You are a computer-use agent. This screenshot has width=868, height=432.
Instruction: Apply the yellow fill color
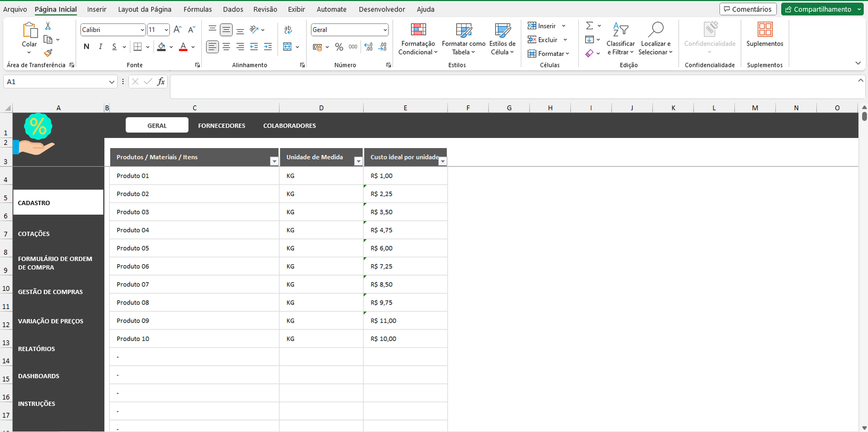click(161, 47)
